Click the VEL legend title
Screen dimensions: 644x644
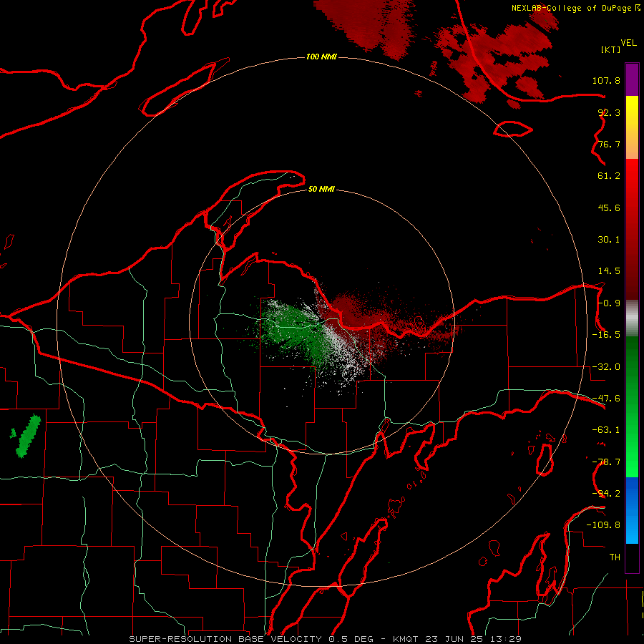628,43
